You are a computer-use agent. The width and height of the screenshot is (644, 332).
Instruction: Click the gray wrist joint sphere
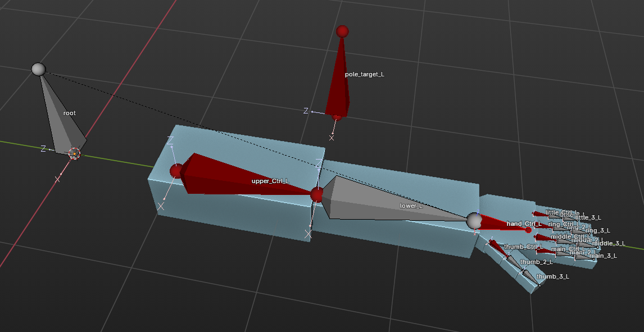coord(474,221)
